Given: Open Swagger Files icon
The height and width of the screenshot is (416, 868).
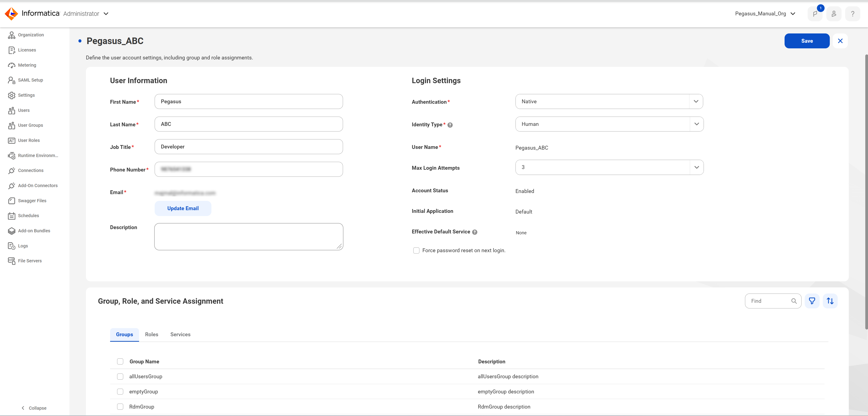Looking at the screenshot, I should (x=12, y=201).
